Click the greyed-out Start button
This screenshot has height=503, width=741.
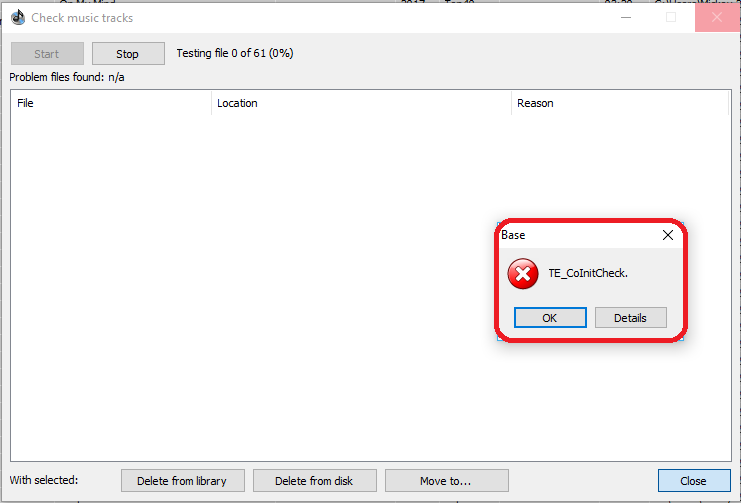tap(47, 53)
